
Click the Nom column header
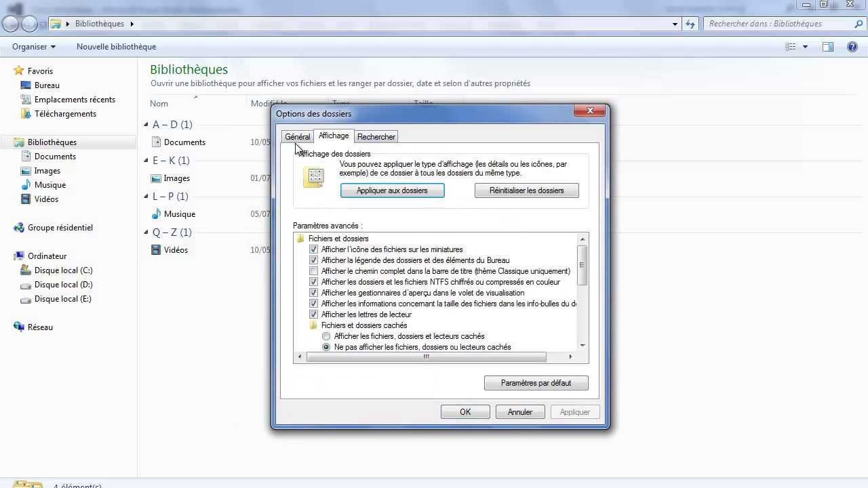click(159, 104)
